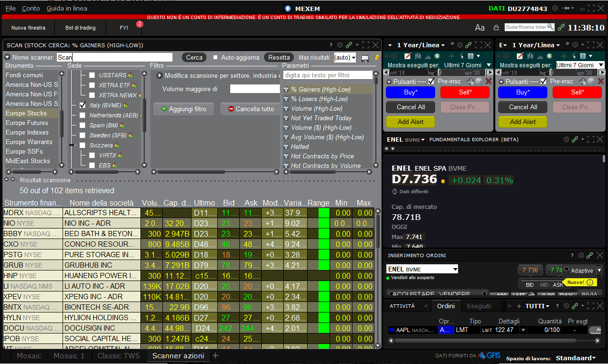Open the Standaard workspace dropdown
Image resolution: width=608 pixels, height=364 pixels.
pyautogui.click(x=576, y=358)
